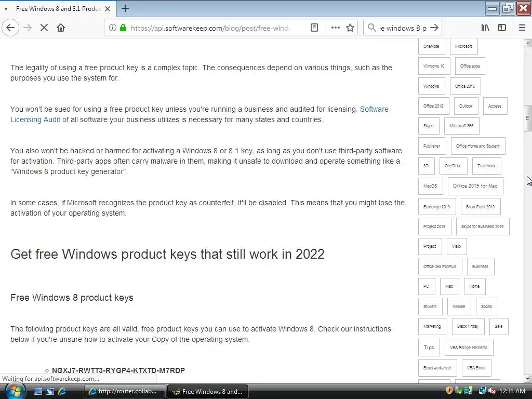Click the Publisher tag
This screenshot has width=532, height=399.
[432, 146]
